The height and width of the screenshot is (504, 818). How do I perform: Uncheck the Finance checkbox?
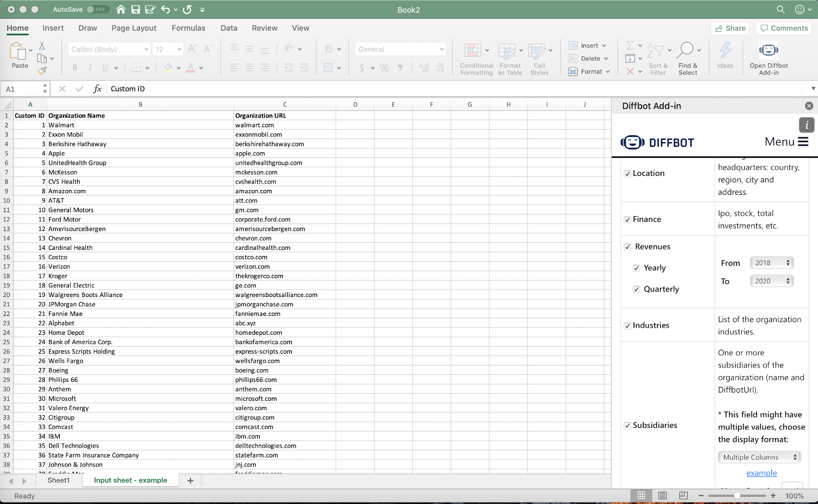point(627,220)
